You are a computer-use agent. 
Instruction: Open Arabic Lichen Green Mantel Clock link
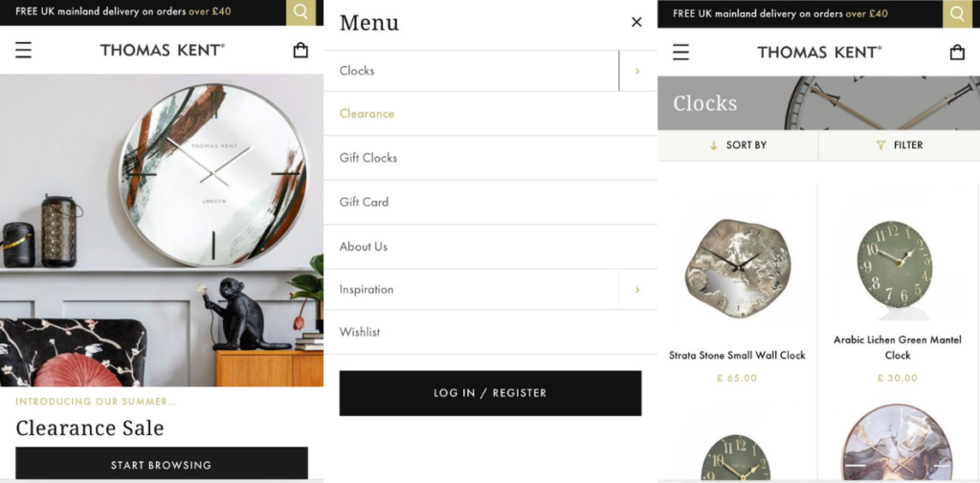[x=897, y=347]
